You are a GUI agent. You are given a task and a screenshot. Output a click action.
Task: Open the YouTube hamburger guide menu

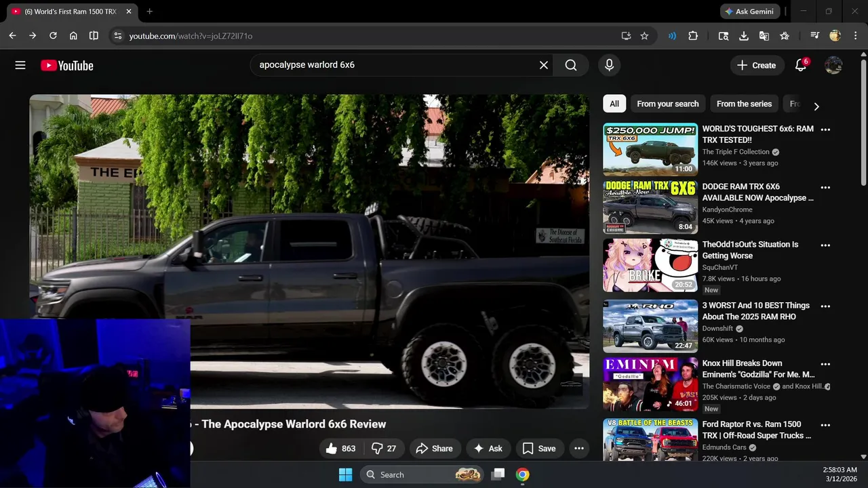pos(20,65)
